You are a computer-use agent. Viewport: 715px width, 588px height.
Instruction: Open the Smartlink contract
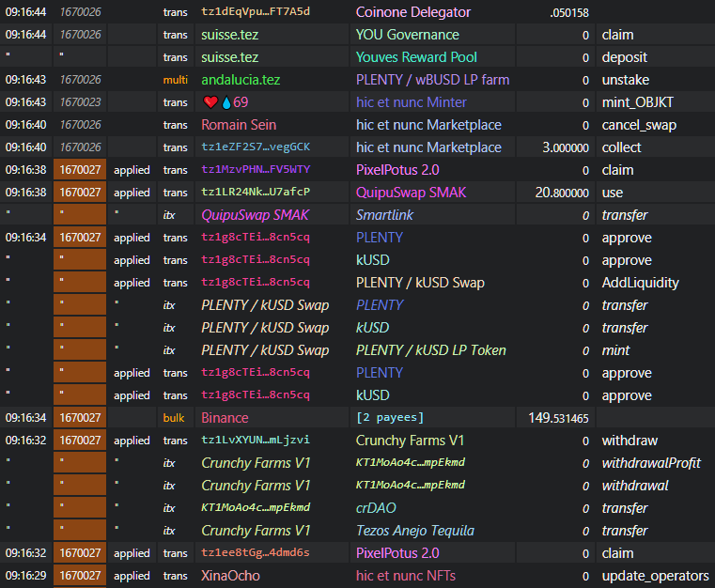point(384,215)
